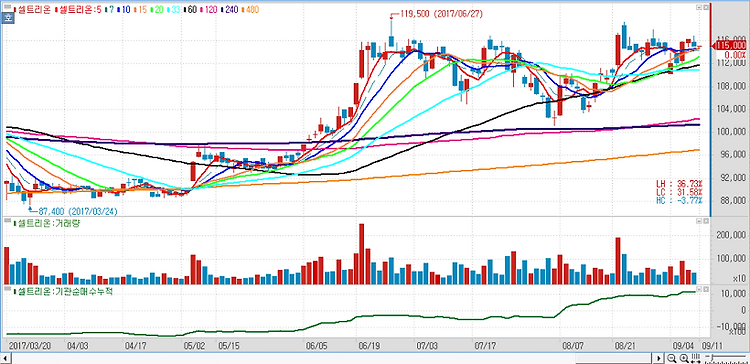This screenshot has height=364, width=750.
Task: Click the zoom out magnifier icon
Action: click(672, 358)
